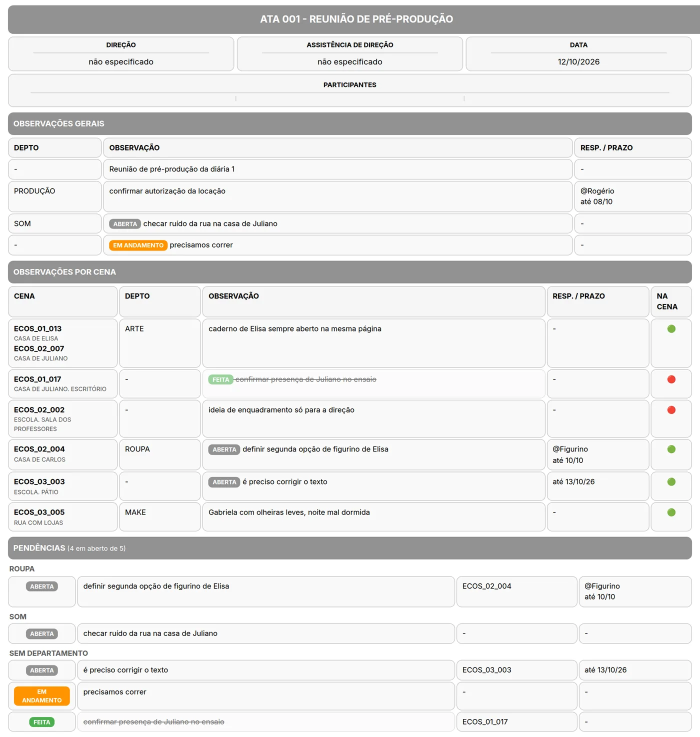This screenshot has width=700, height=737.
Task: Click the date '12/10/2026'
Action: point(578,62)
